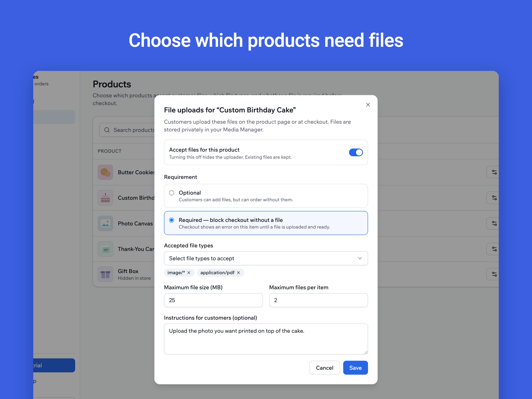Click the Gift Box product thumbnail
532x399 pixels.
(x=105, y=274)
